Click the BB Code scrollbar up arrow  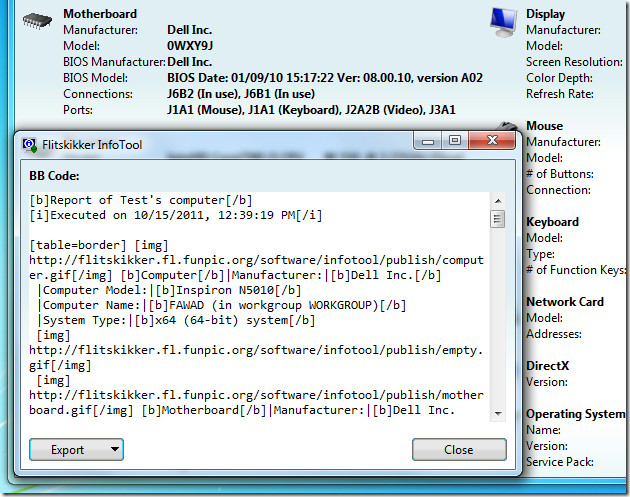pyautogui.click(x=498, y=201)
